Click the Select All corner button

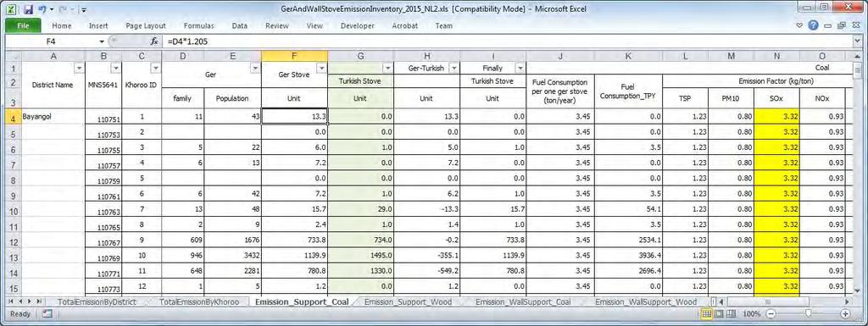click(x=14, y=56)
